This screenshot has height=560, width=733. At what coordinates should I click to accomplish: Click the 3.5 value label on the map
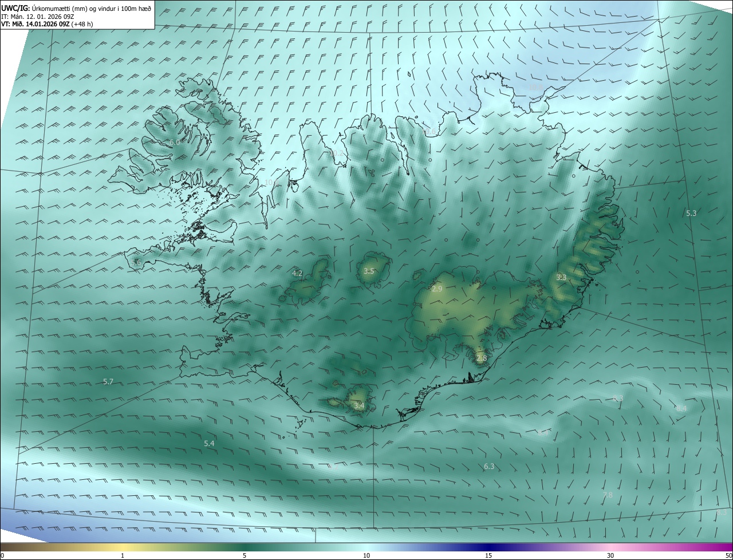tap(369, 271)
